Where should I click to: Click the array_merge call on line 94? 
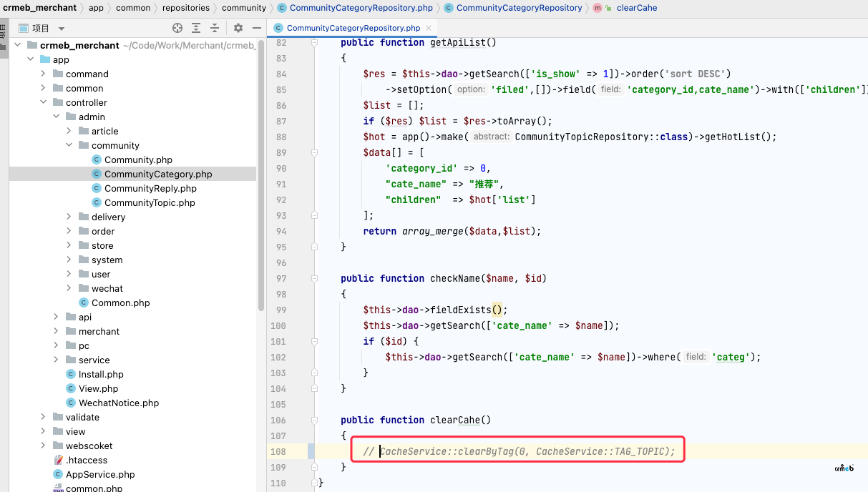(x=433, y=231)
